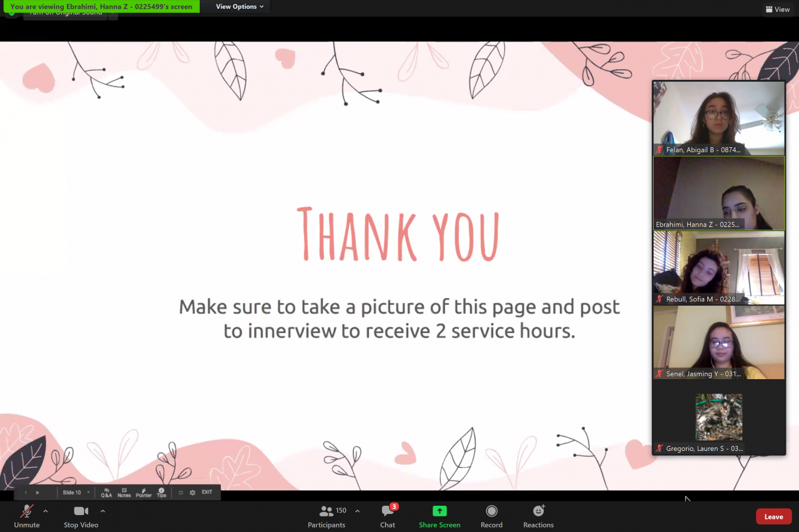Click the muted mic icon on Felan's tile

click(x=659, y=150)
